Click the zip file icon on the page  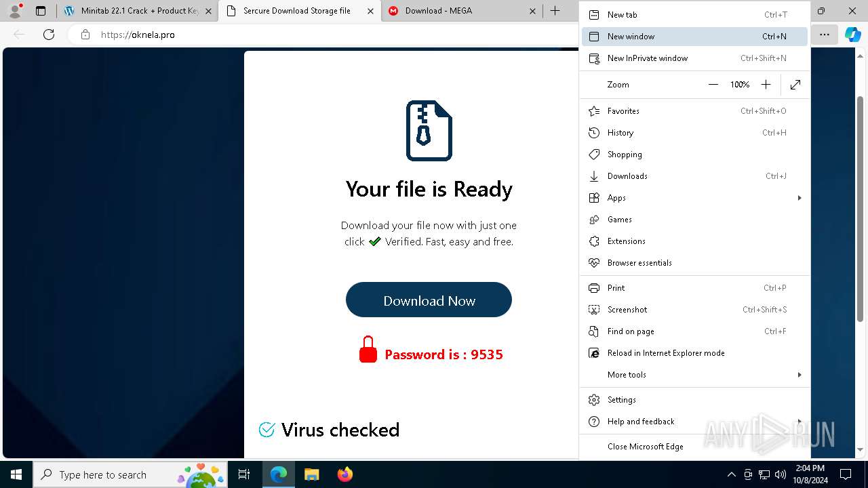(x=429, y=130)
